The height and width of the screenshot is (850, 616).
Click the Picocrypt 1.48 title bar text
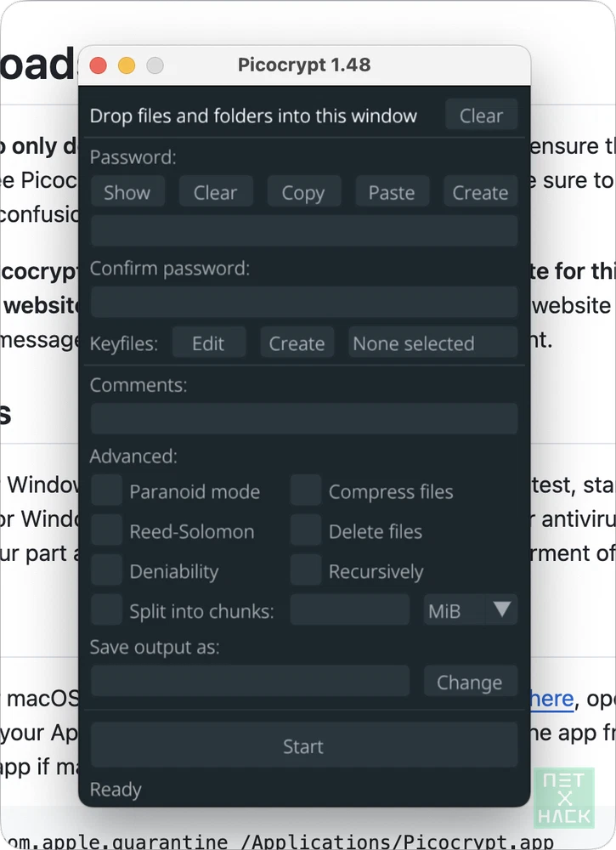tap(304, 65)
